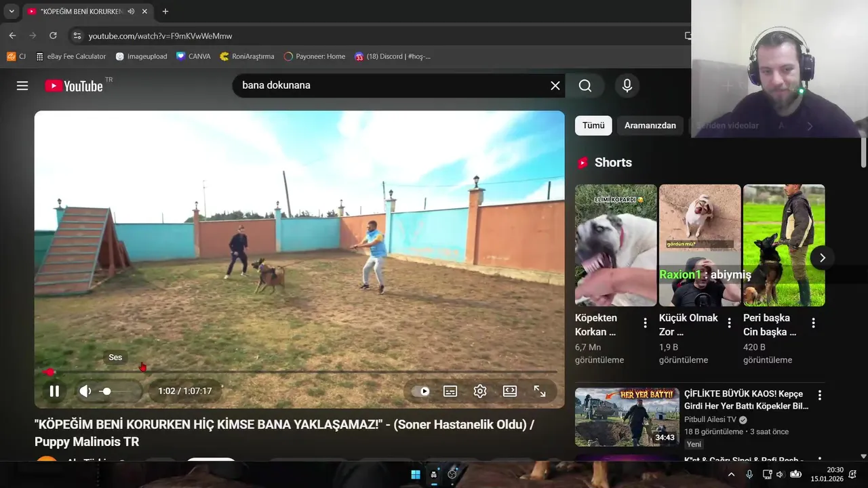
Task: Go back in the browser
Action: tap(12, 35)
